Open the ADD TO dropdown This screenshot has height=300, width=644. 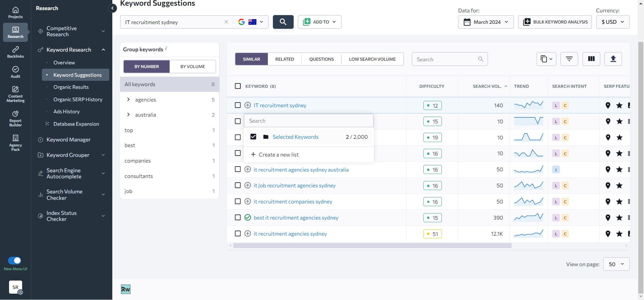coord(319,22)
